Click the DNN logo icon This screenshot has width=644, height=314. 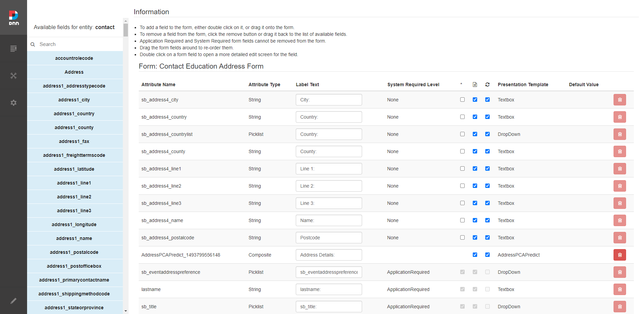coord(14,18)
